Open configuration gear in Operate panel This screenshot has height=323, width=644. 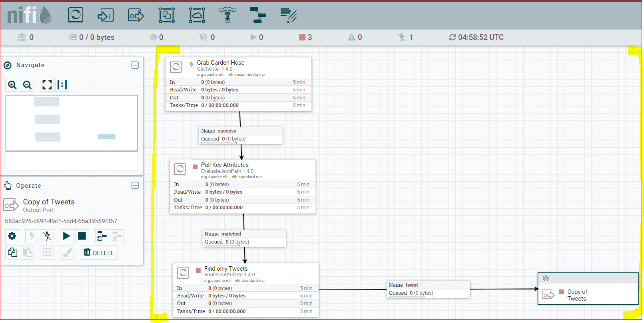pyautogui.click(x=12, y=236)
